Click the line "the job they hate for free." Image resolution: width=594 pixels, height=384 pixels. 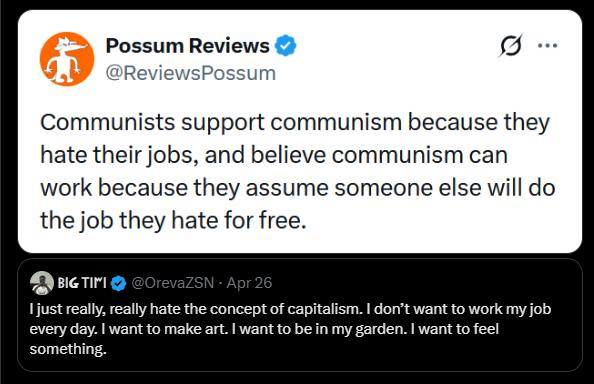[173, 220]
